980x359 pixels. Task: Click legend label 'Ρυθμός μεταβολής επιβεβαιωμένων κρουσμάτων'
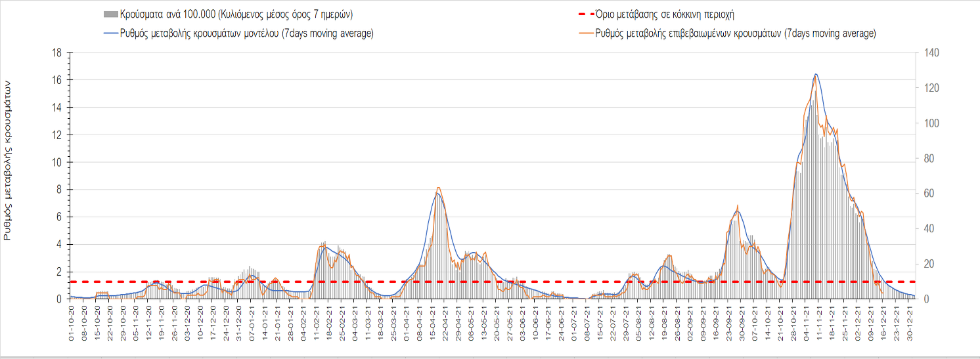pos(735,33)
